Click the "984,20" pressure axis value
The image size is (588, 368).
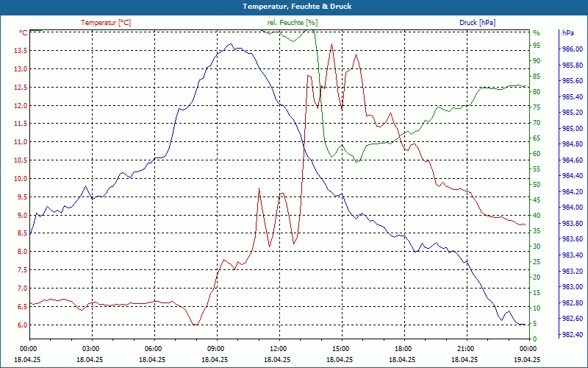pyautogui.click(x=573, y=192)
